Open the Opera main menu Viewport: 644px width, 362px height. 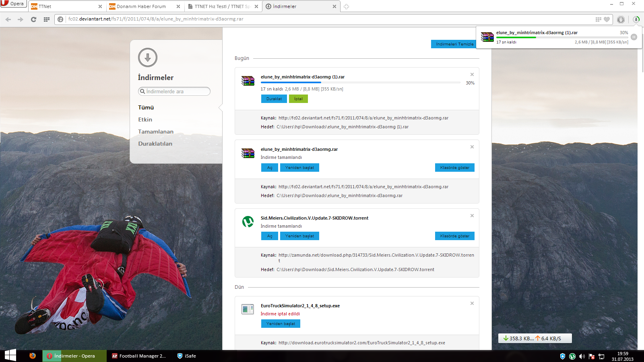(13, 4)
